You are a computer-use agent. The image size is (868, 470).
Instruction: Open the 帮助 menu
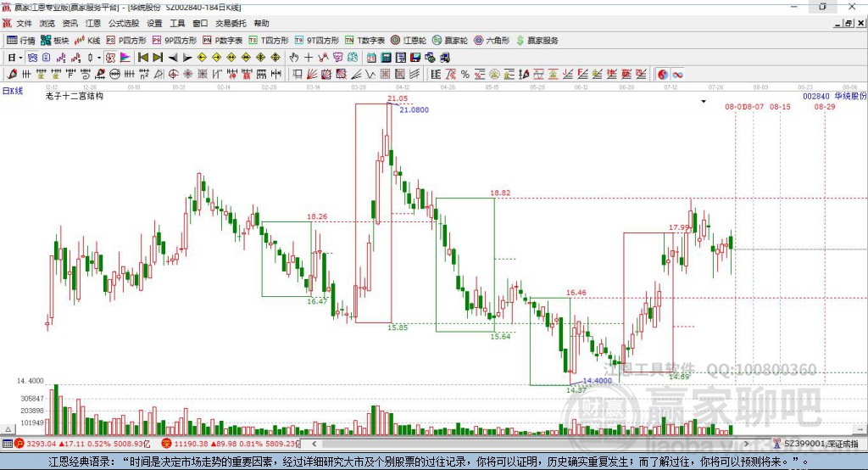pos(261,23)
